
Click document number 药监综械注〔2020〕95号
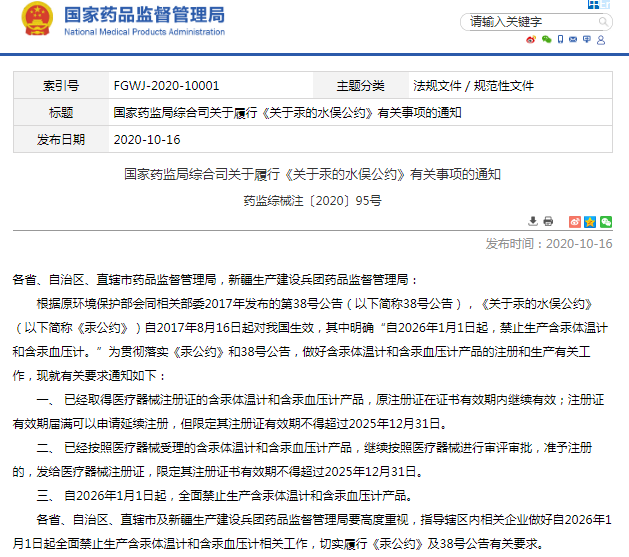[312, 201]
